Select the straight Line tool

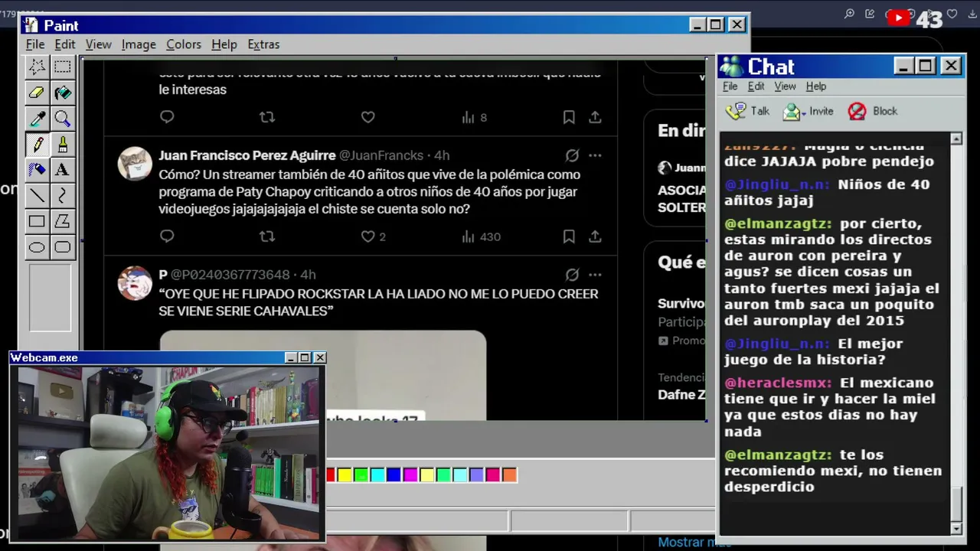point(37,196)
